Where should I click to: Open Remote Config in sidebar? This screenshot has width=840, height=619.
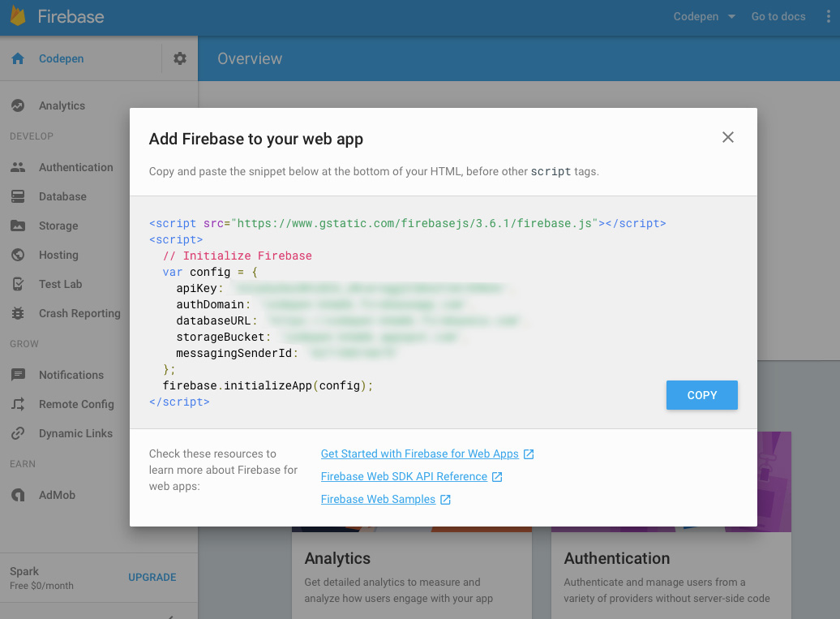76,404
